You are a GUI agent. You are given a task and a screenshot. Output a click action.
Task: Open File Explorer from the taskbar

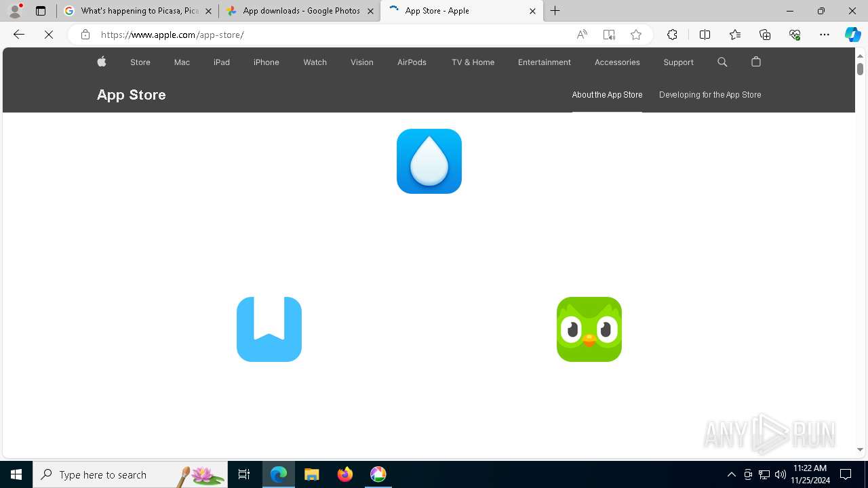312,474
